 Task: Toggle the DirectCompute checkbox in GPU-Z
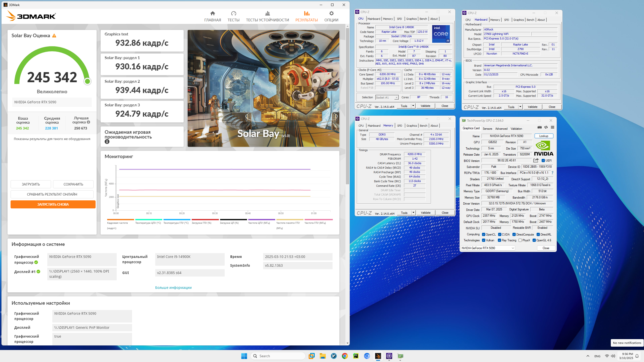tap(514, 235)
